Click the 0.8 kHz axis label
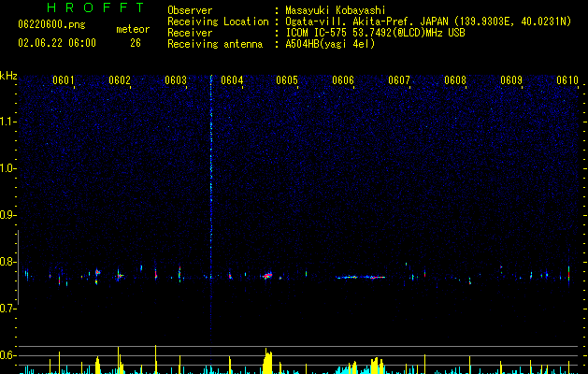 pyautogui.click(x=7, y=262)
